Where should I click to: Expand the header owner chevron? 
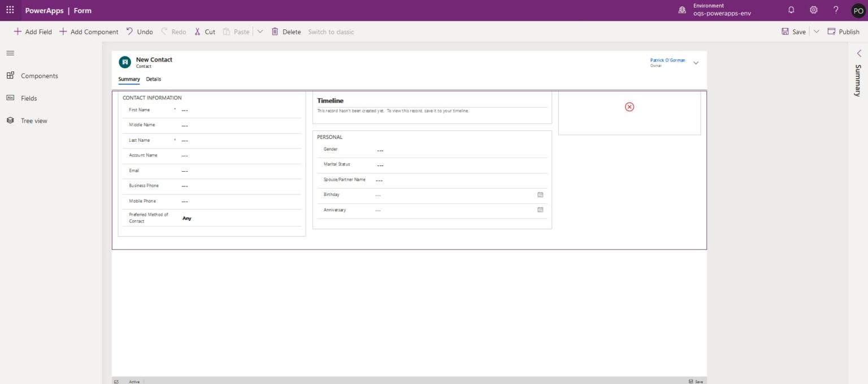(x=696, y=63)
